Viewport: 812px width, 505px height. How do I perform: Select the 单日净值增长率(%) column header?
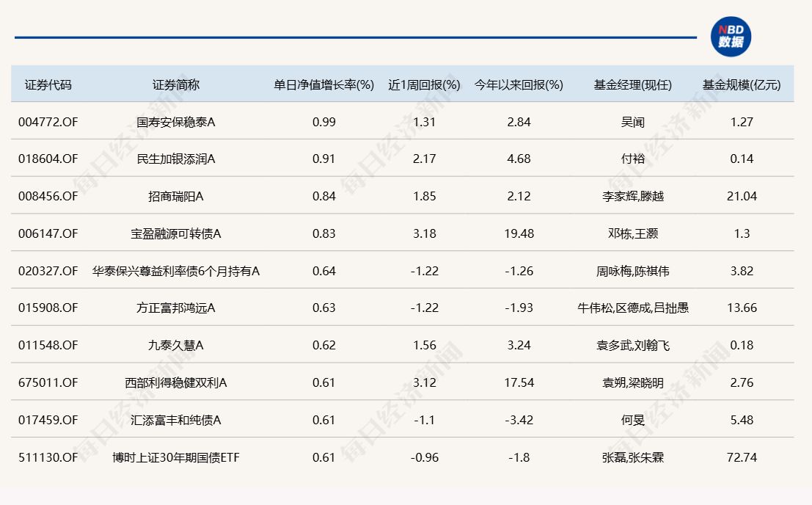pyautogui.click(x=324, y=84)
